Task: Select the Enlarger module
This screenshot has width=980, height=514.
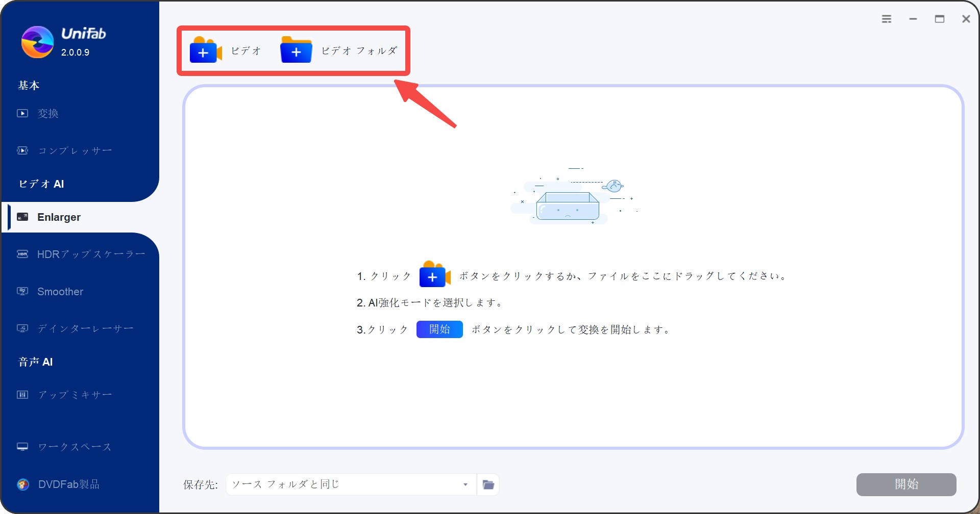Action: (59, 217)
